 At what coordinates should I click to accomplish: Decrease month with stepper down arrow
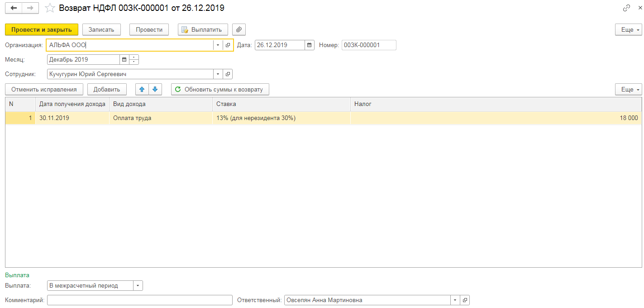click(134, 62)
